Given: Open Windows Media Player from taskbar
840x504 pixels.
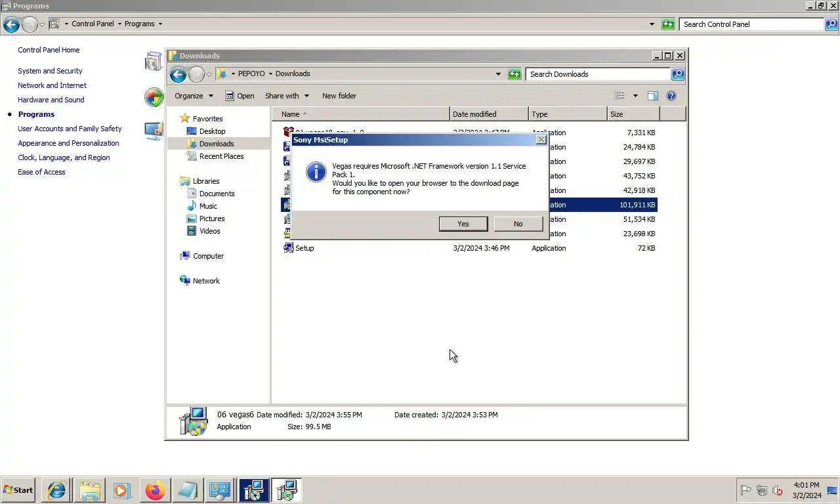Looking at the screenshot, I should coord(122,490).
